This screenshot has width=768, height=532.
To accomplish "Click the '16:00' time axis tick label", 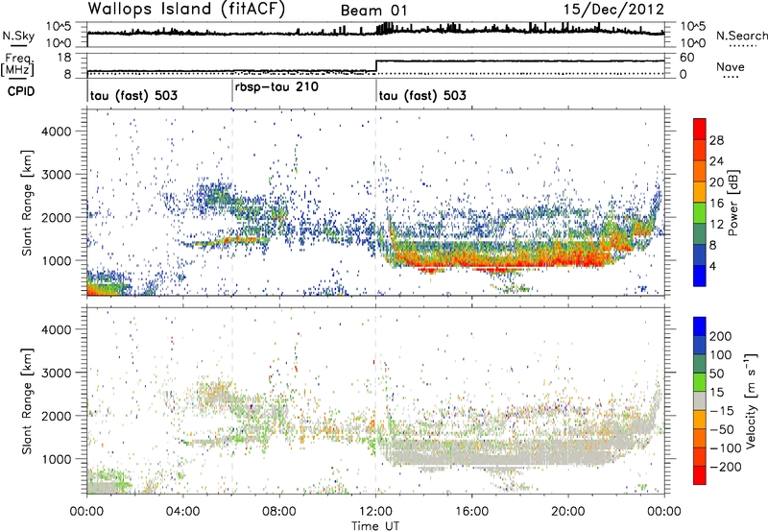I will coord(472,512).
